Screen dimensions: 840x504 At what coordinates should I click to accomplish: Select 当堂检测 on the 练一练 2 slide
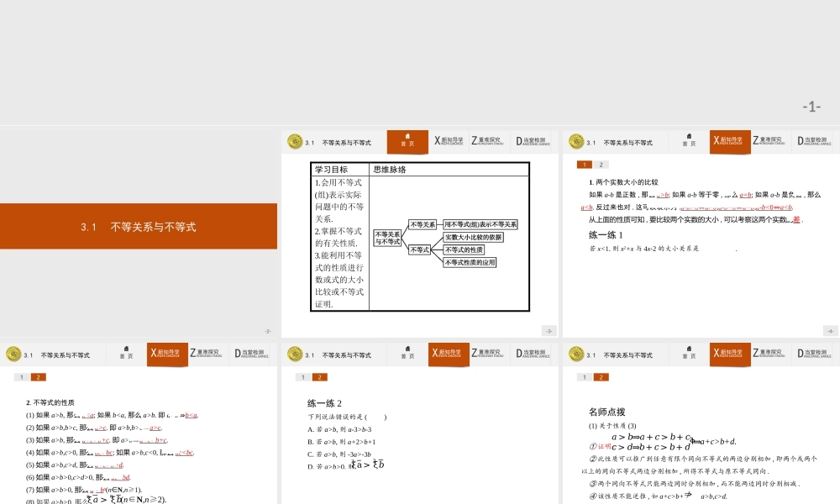[x=533, y=354]
